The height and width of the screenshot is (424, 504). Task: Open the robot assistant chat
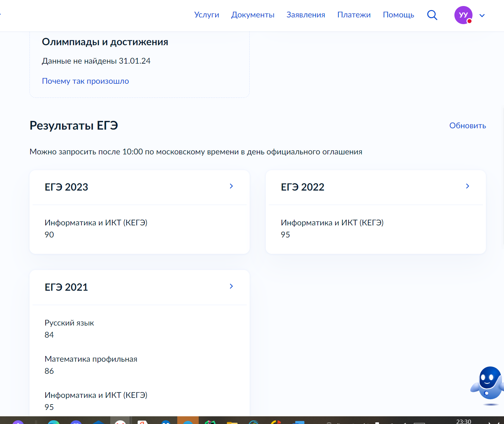(x=488, y=384)
